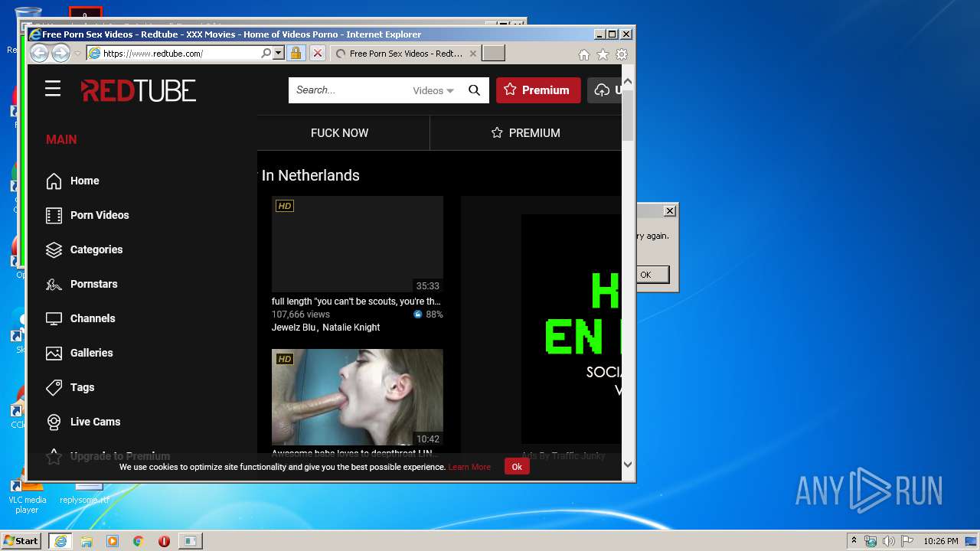Open IE Tools gear menu
This screenshot has height=551, width=980.
622,54
